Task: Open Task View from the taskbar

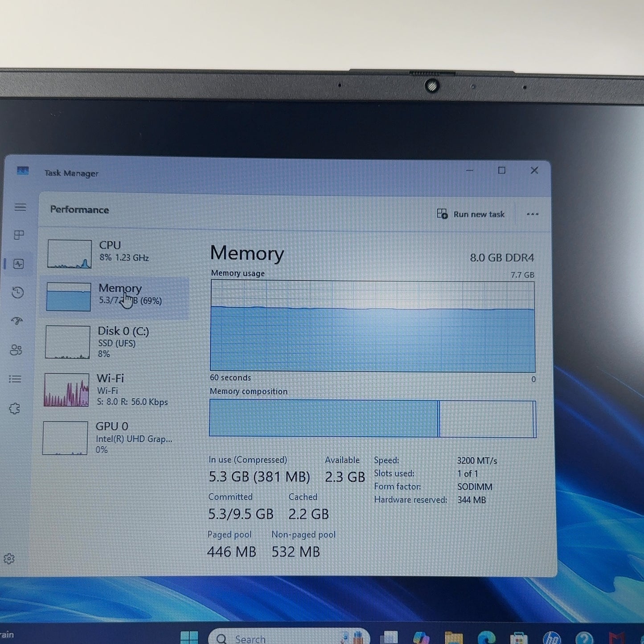Action: click(389, 638)
